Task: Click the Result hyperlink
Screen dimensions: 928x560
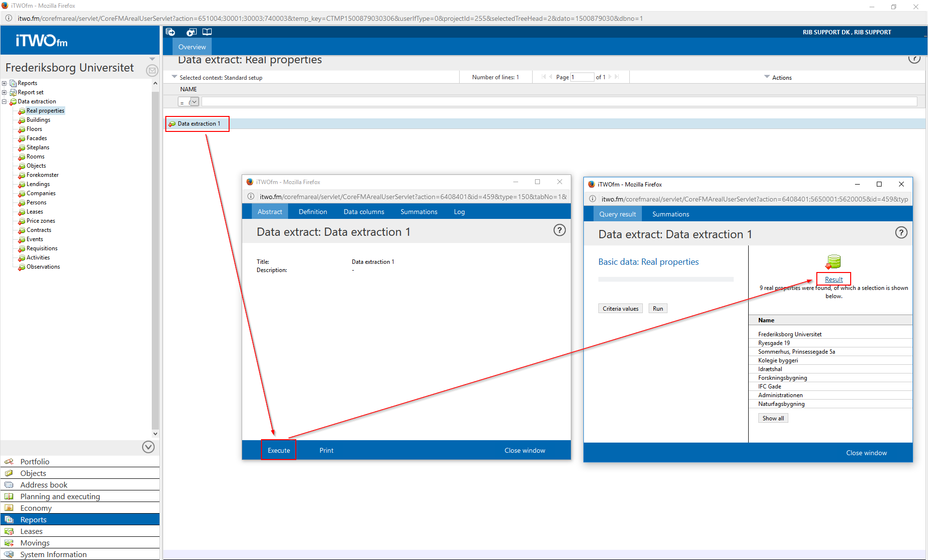Action: [833, 279]
